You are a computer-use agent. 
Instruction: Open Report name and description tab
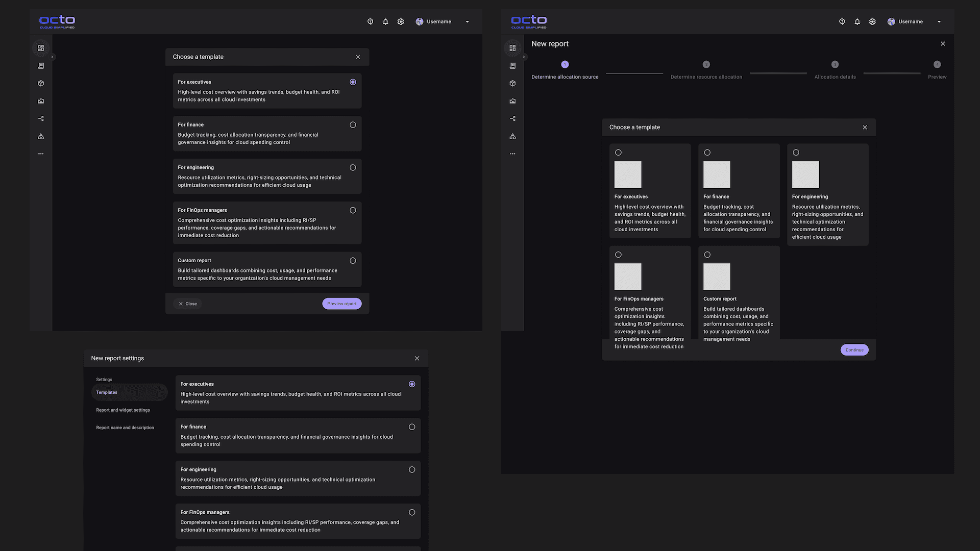click(x=125, y=428)
